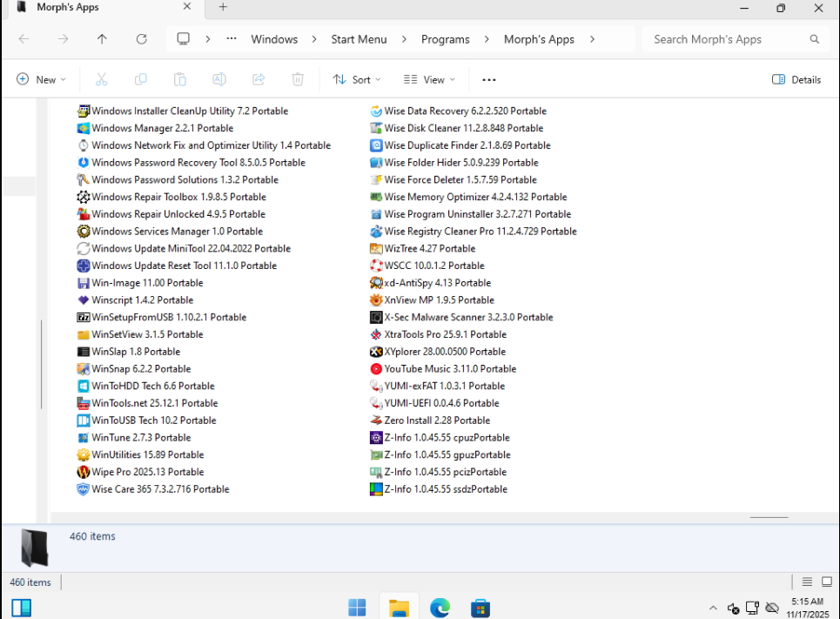Select X-Sec Malware Scanner 3.2.3.0 Portable
The image size is (840, 619).
(461, 317)
